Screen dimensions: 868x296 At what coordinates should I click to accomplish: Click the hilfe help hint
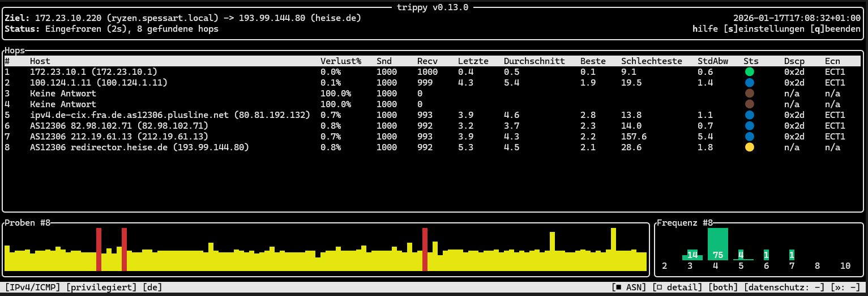pos(705,29)
